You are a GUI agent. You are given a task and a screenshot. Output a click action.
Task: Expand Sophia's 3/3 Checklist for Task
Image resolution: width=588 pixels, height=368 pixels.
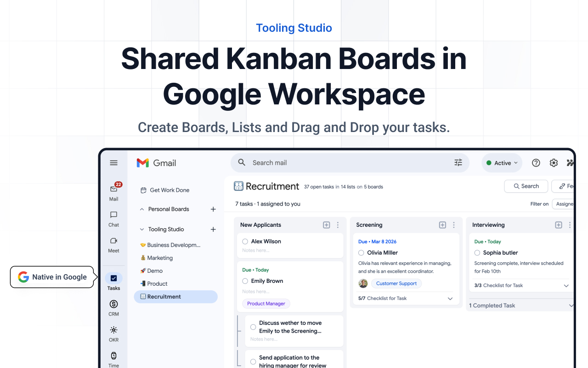tap(566, 286)
